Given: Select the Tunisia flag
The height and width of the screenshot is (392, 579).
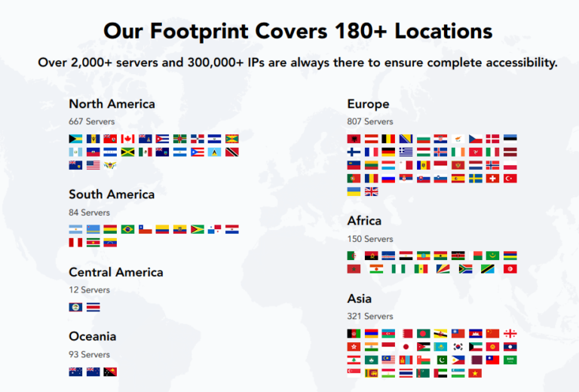Looking at the screenshot, I should coord(510,269).
